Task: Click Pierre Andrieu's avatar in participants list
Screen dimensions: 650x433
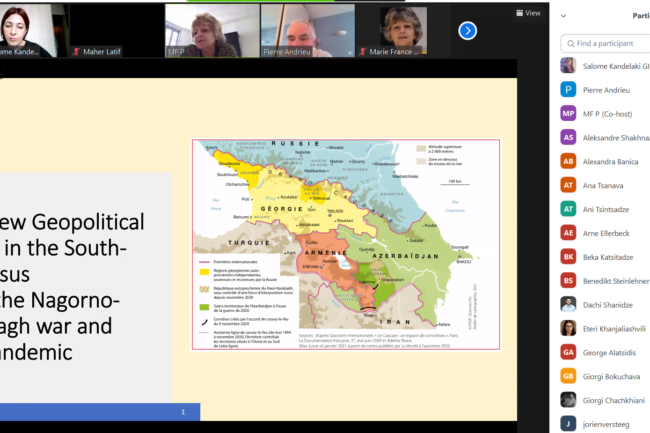Action: click(x=568, y=89)
